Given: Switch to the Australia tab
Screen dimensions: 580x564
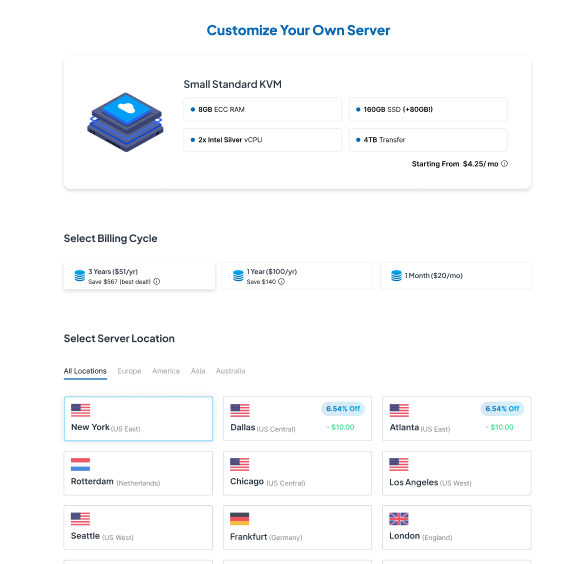Looking at the screenshot, I should 230,371.
